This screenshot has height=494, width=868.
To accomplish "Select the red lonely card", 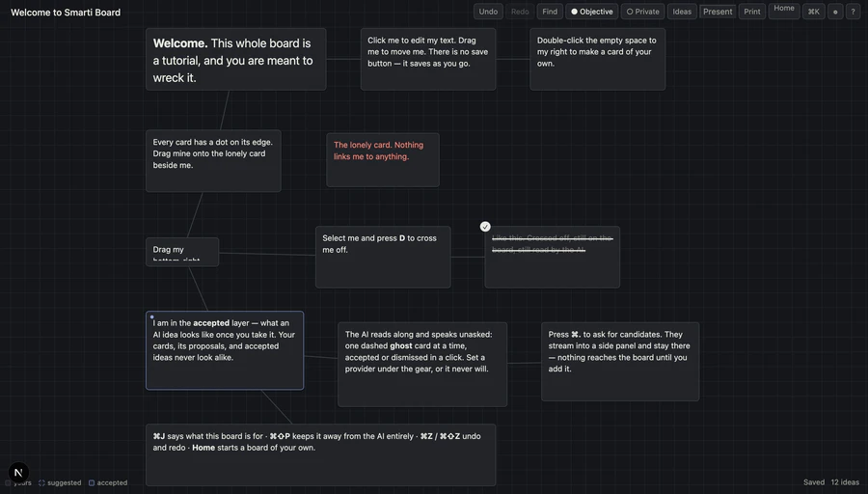I will [x=383, y=159].
